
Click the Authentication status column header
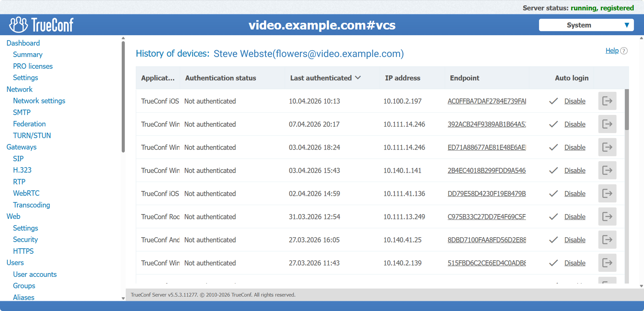click(x=220, y=78)
